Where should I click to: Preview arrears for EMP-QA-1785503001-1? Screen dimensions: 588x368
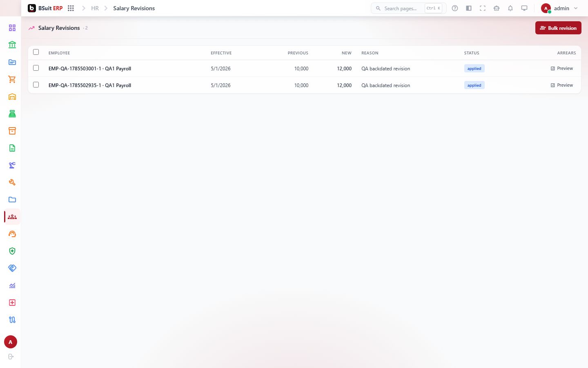[x=562, y=68]
